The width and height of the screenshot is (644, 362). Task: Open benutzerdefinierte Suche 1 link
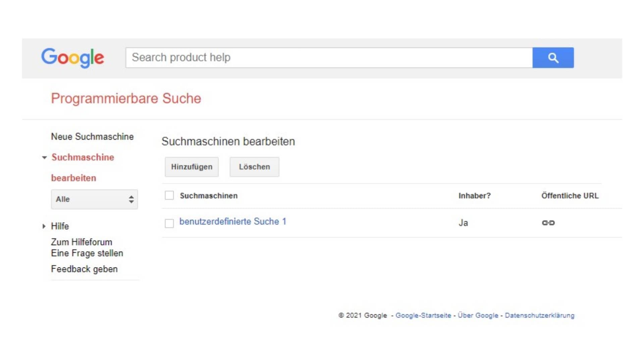(233, 222)
